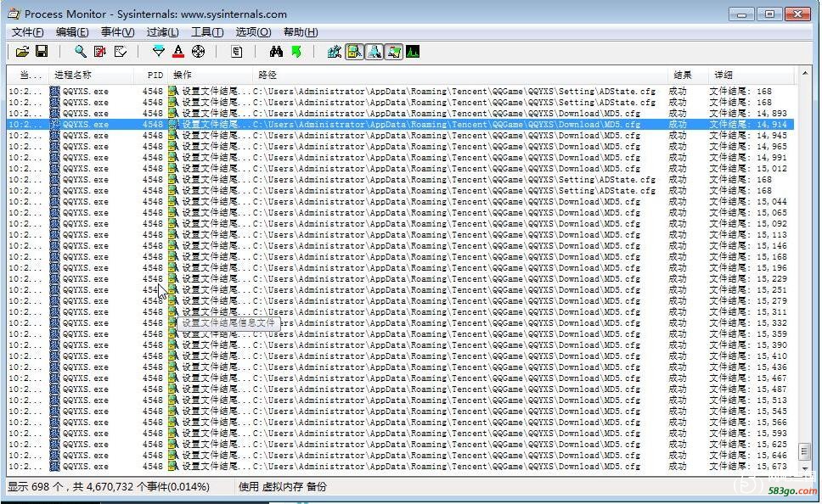Click the detail cell 文件结尾: 15,065
This screenshot has height=504, width=822.
coord(748,213)
